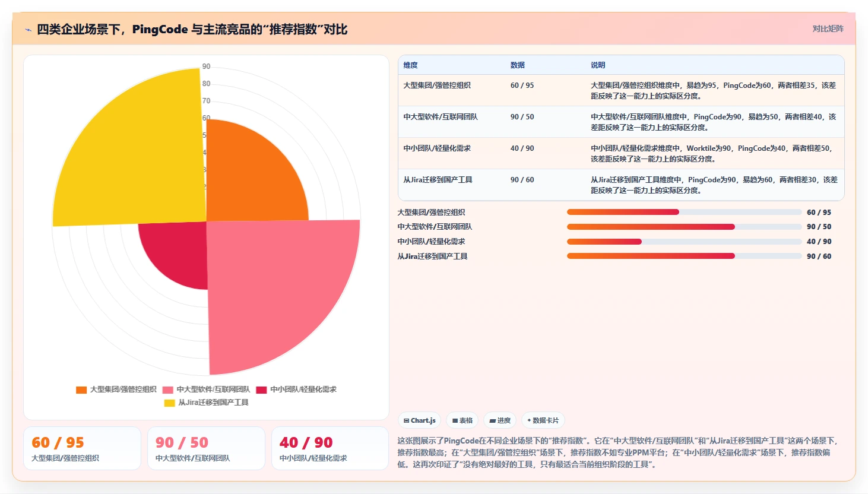The height and width of the screenshot is (494, 868).
Task: Click the 表格 chip
Action: pyautogui.click(x=462, y=420)
